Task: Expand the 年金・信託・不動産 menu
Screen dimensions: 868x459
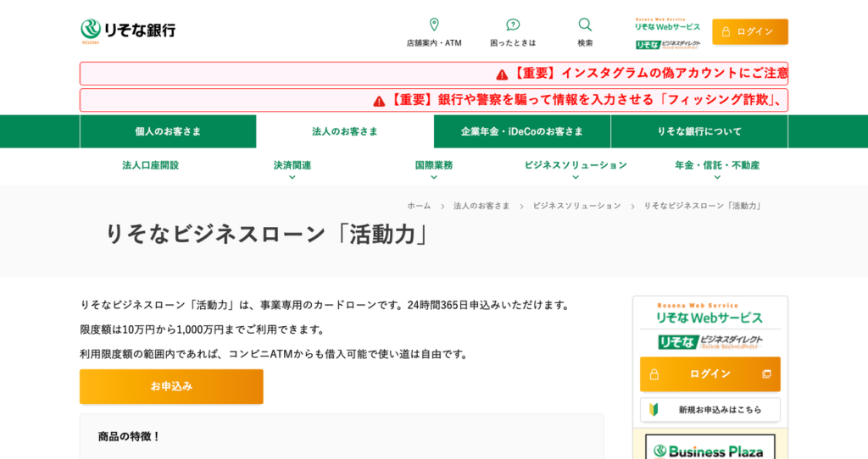Action: coord(717,169)
